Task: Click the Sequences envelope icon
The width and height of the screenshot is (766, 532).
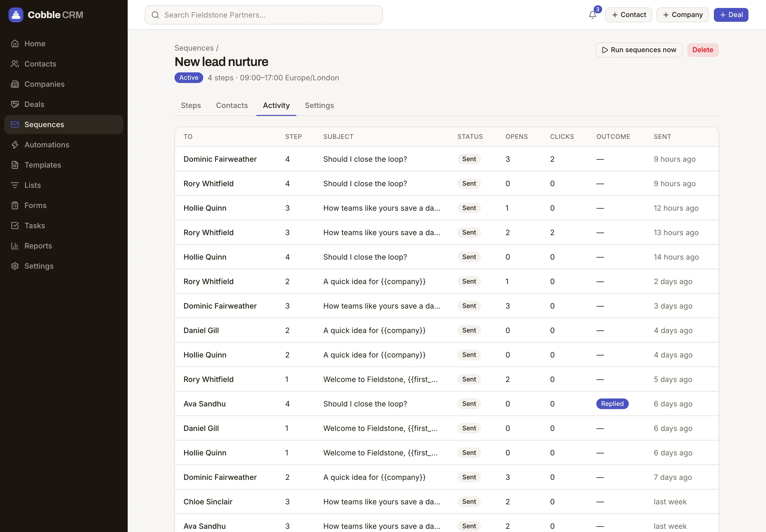Action: click(15, 124)
